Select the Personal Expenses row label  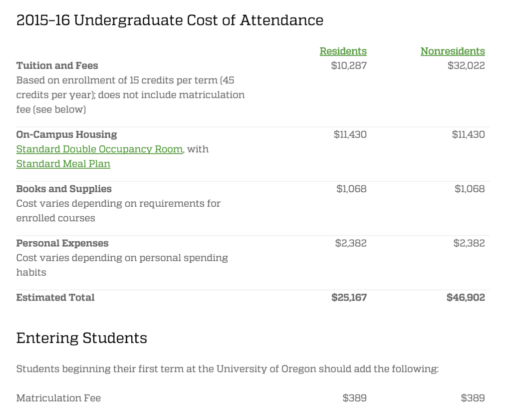click(x=62, y=243)
